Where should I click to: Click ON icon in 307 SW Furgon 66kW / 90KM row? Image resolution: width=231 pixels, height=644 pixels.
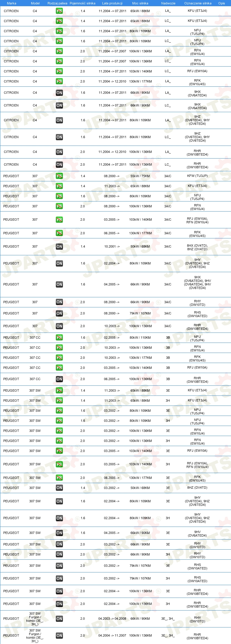(x=59, y=619)
